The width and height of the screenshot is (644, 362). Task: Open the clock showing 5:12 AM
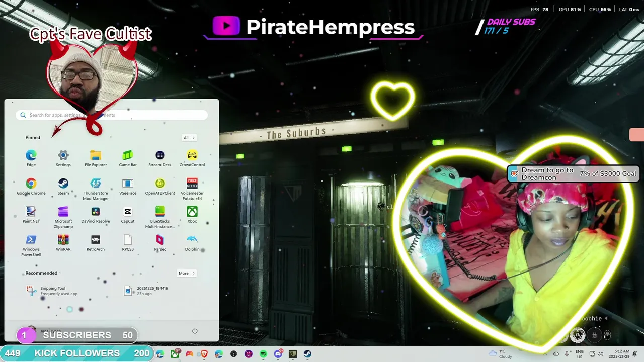[x=619, y=354]
